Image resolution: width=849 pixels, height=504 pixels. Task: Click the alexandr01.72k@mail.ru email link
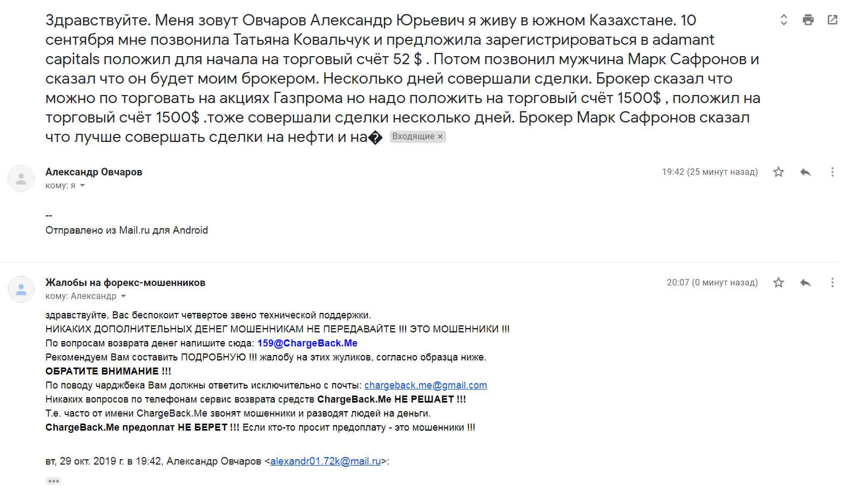325,461
